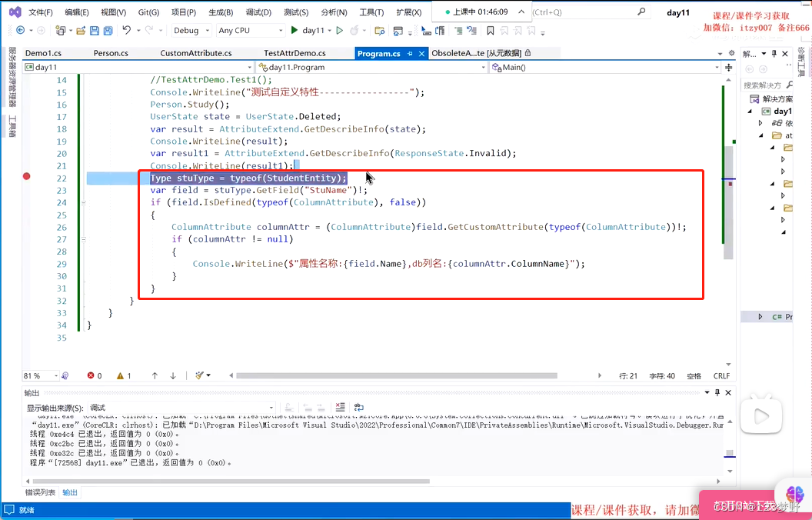Open the Git(G) menu
The width and height of the screenshot is (812, 520).
click(x=148, y=12)
